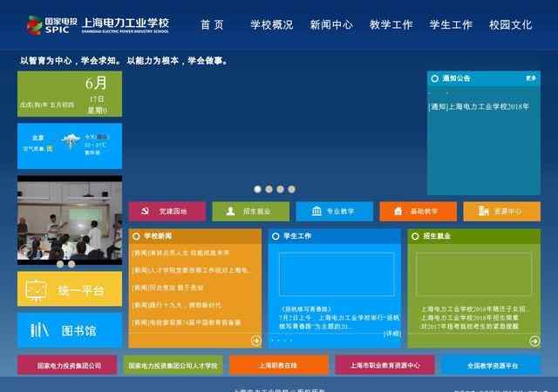Open the 《扬帆续写青春路》 article title
Screen dimensions: 558x392
tap(306, 309)
